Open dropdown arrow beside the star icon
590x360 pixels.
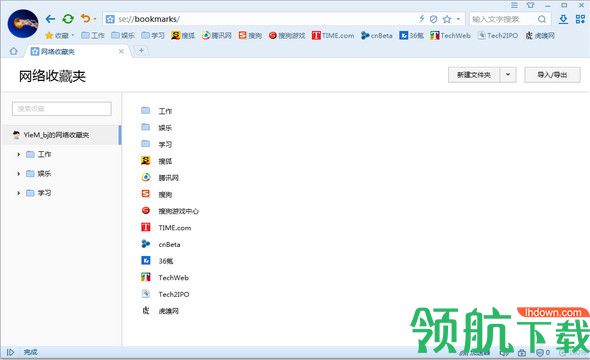pyautogui.click(x=458, y=19)
